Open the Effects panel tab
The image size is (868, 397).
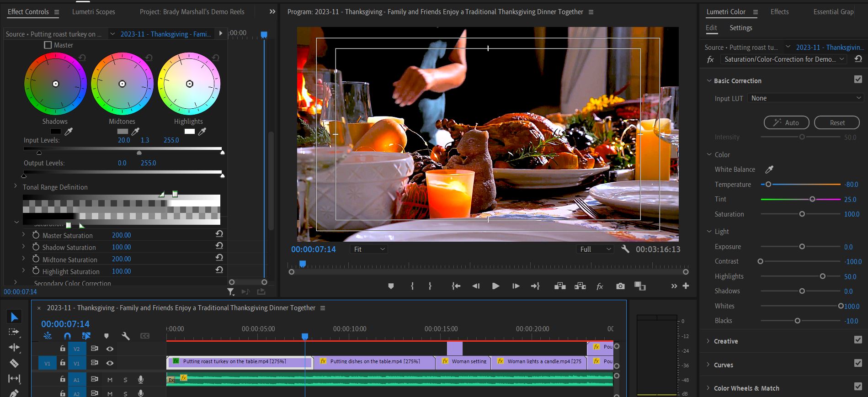point(779,12)
